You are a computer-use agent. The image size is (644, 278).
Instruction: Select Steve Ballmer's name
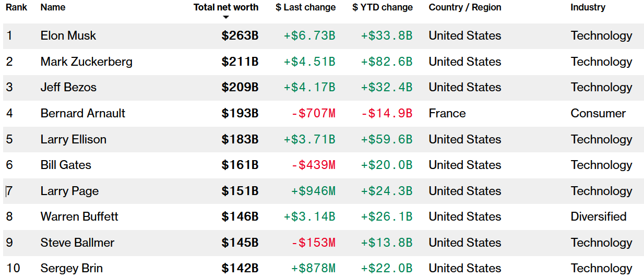(77, 243)
